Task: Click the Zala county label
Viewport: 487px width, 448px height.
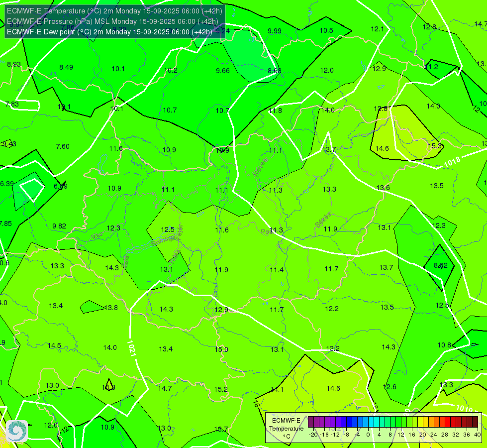Action: tap(125, 262)
